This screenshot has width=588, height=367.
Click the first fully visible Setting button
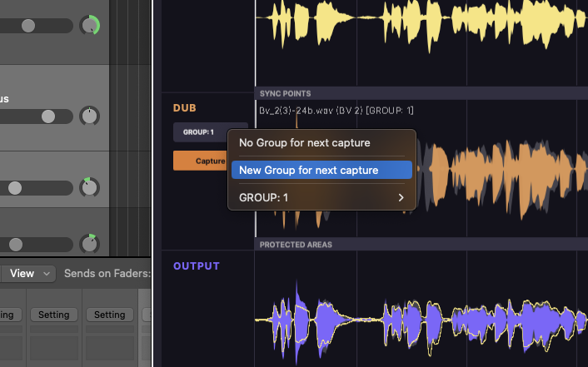click(x=55, y=315)
